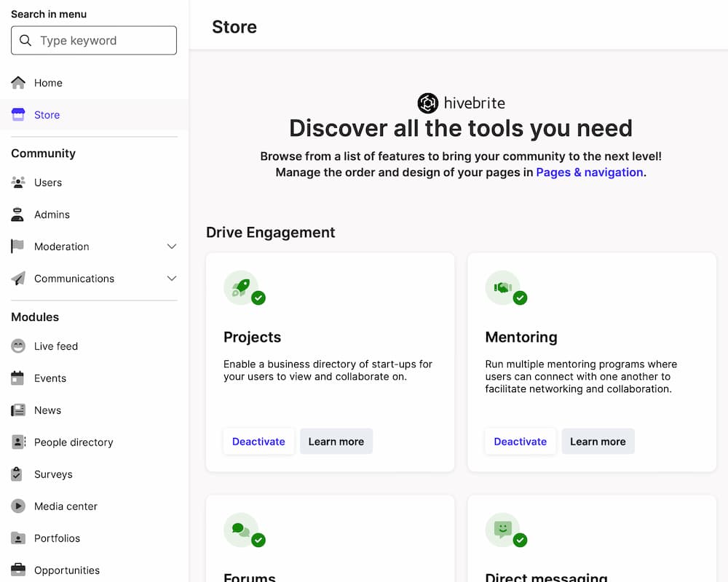This screenshot has height=582, width=728.
Task: Click the Admins icon in the sidebar
Action: [x=17, y=214]
